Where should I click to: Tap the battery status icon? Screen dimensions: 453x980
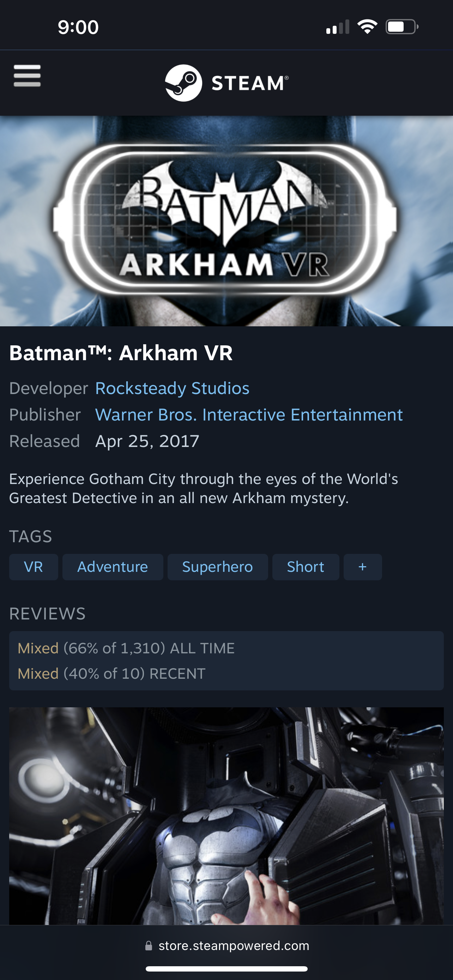pyautogui.click(x=402, y=27)
